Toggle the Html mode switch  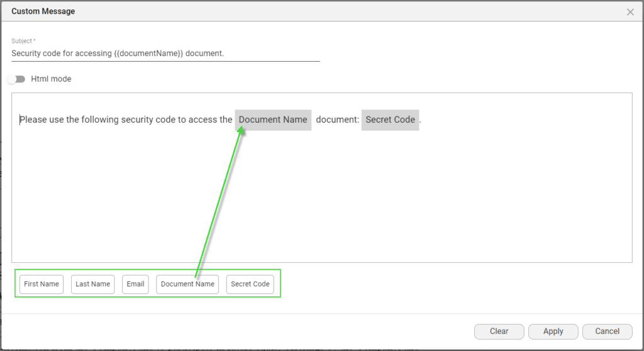[x=16, y=79]
